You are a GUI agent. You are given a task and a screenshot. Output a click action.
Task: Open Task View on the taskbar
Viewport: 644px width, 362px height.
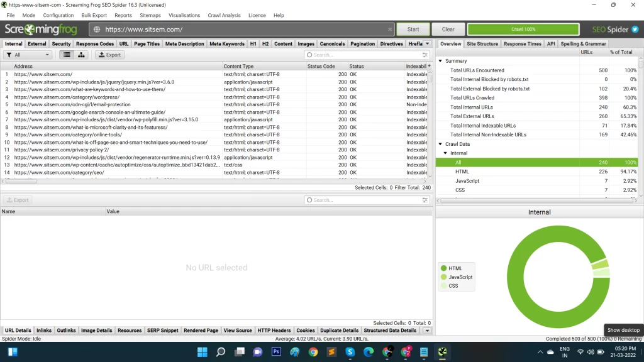point(240,352)
